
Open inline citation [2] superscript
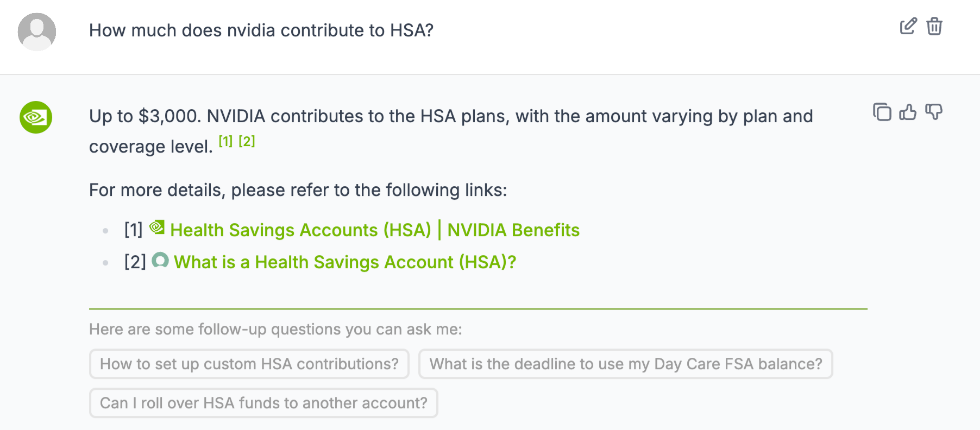click(247, 141)
